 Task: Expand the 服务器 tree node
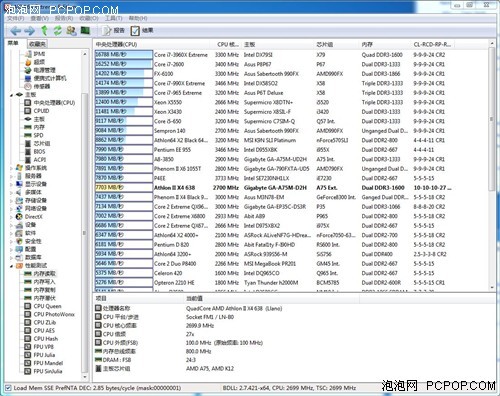point(12,176)
